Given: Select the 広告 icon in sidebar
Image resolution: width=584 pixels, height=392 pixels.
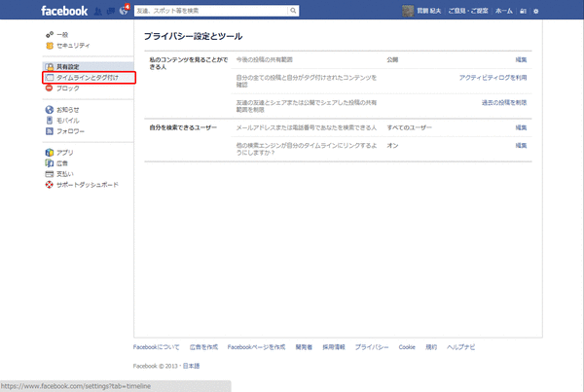Looking at the screenshot, I should pos(50,163).
